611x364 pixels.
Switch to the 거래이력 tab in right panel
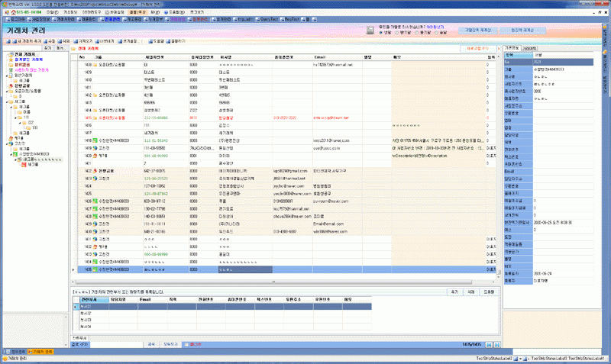tap(529, 48)
